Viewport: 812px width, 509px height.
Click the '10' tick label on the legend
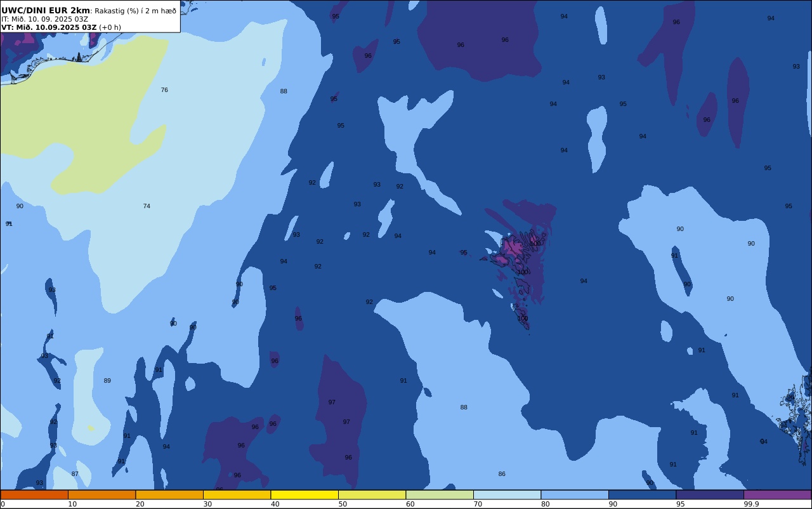(72, 504)
